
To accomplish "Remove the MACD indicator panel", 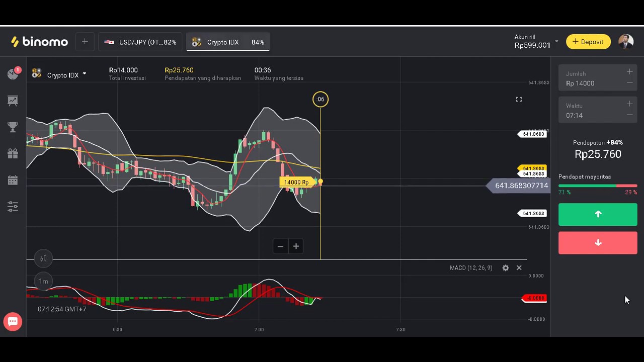I will (x=519, y=268).
